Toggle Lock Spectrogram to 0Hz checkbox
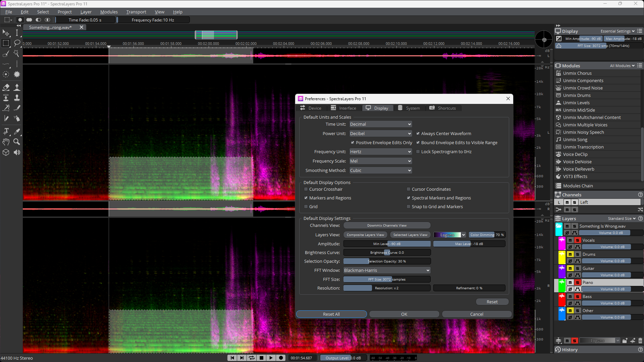 pos(418,152)
